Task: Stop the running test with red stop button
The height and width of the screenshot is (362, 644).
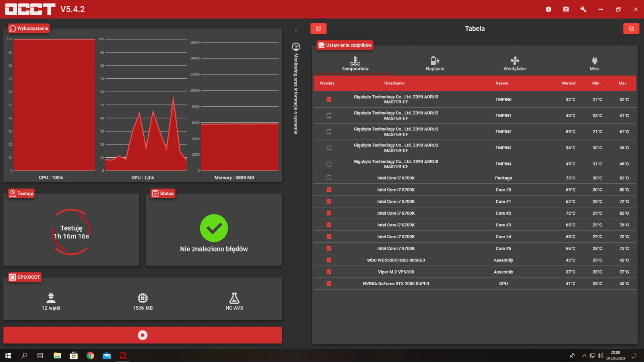Action: click(x=142, y=335)
